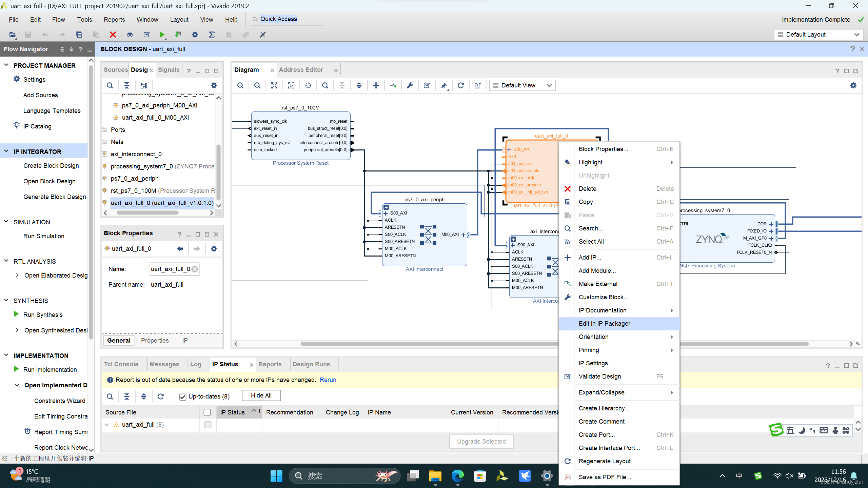
Task: Open the Edit in IP Packager menu item
Action: pyautogui.click(x=605, y=323)
